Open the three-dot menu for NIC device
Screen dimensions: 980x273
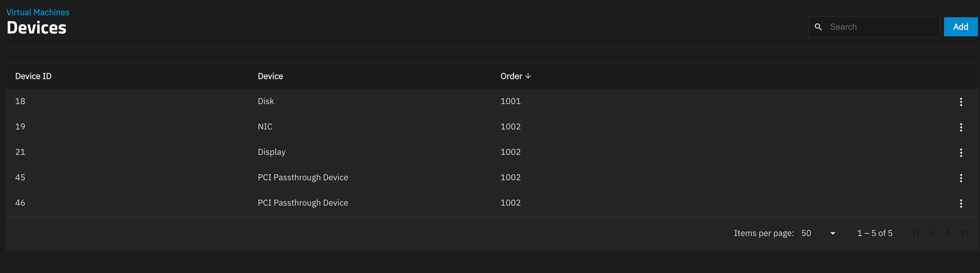click(x=961, y=127)
